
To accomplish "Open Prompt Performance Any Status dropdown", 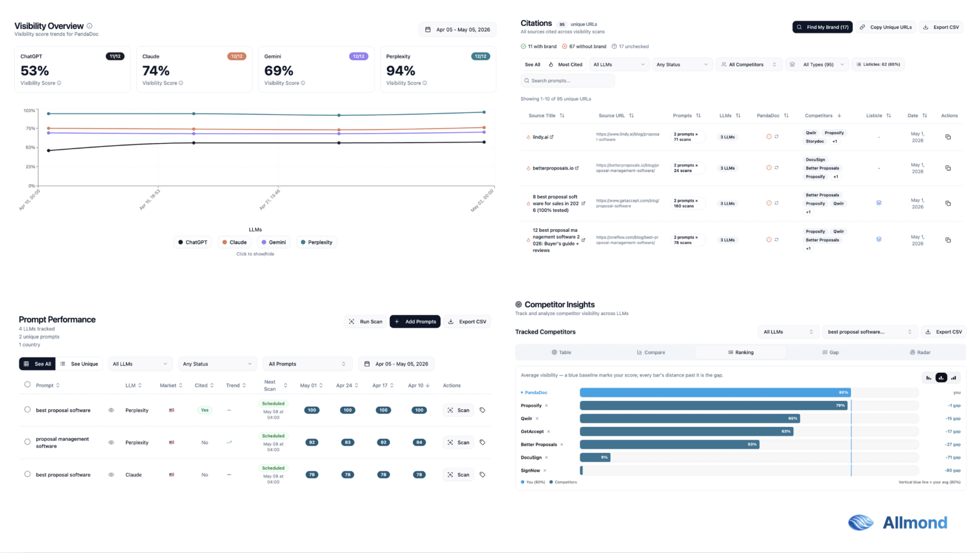I will click(217, 364).
